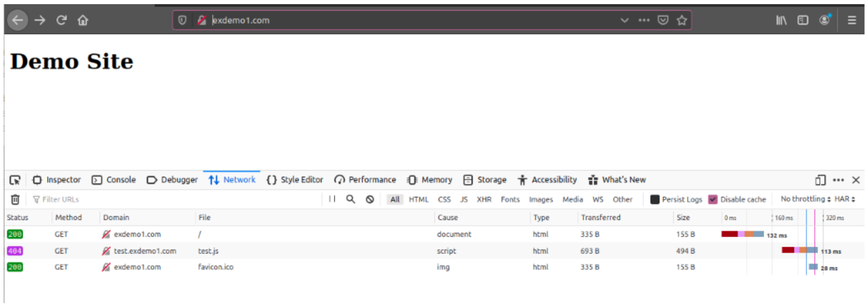Sort by Transferred column header
Image resolution: width=868 pixels, height=307 pixels.
[626, 218]
